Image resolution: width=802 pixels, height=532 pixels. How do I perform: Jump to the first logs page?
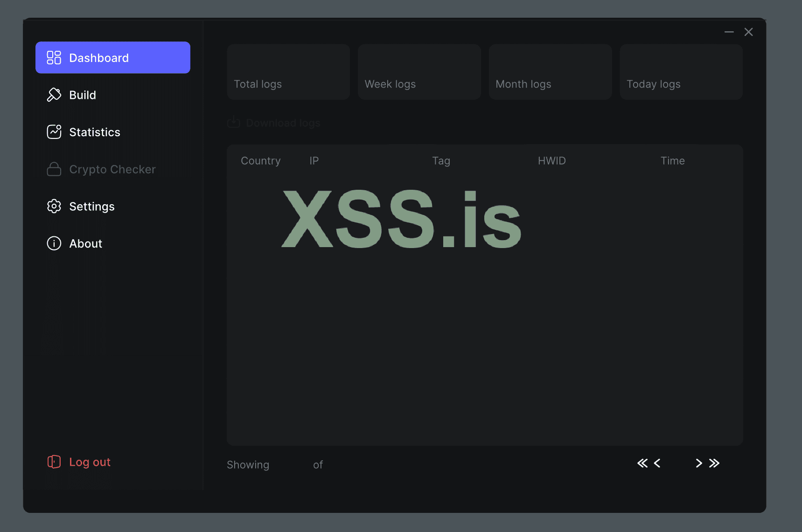coord(642,463)
